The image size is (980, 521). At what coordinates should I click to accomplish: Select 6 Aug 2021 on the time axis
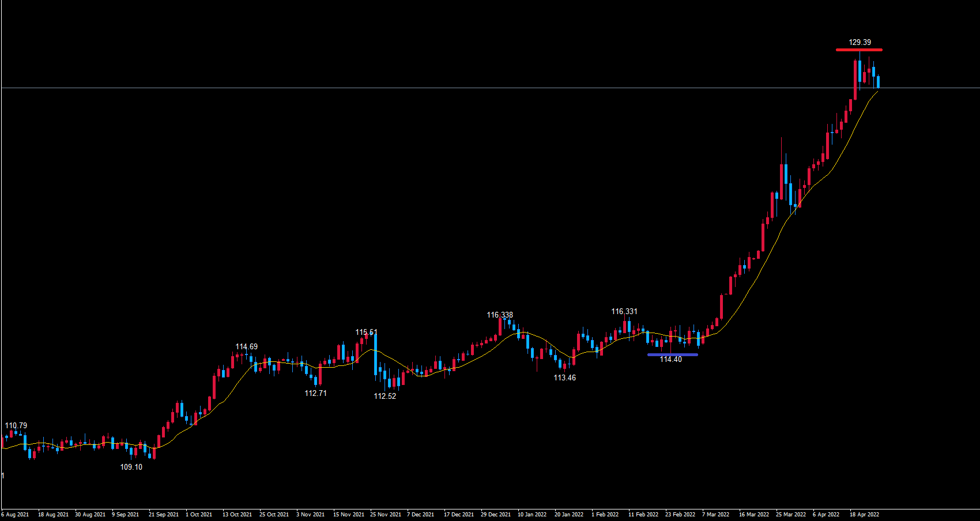(x=15, y=514)
